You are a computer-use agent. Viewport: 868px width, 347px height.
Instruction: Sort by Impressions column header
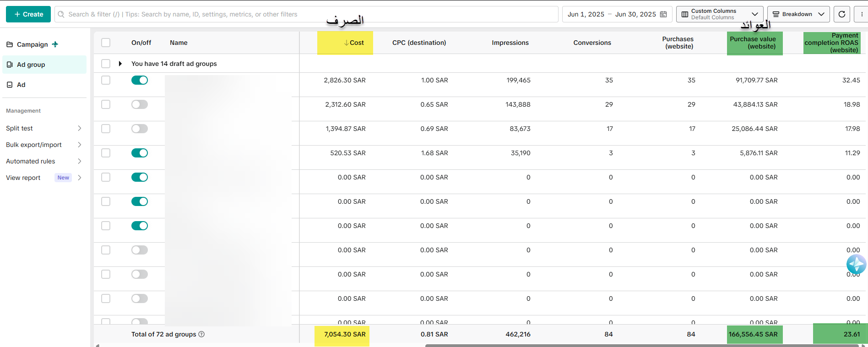tap(510, 43)
